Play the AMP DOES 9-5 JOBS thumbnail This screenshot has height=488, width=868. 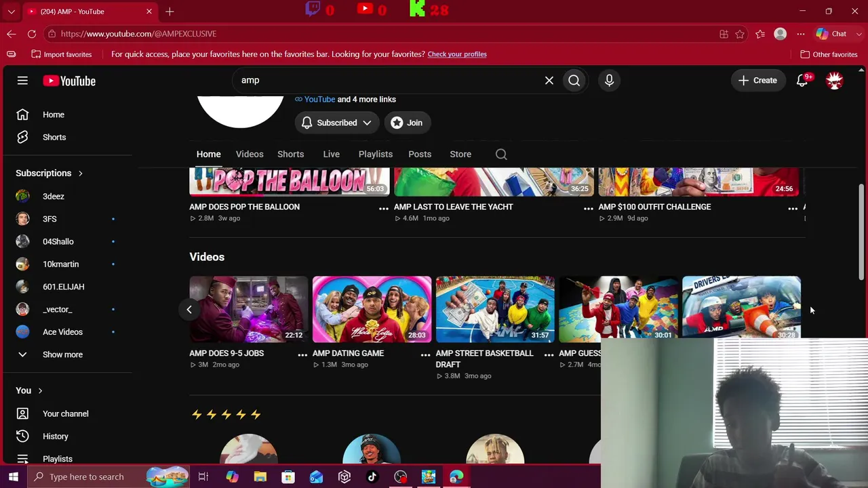click(248, 309)
